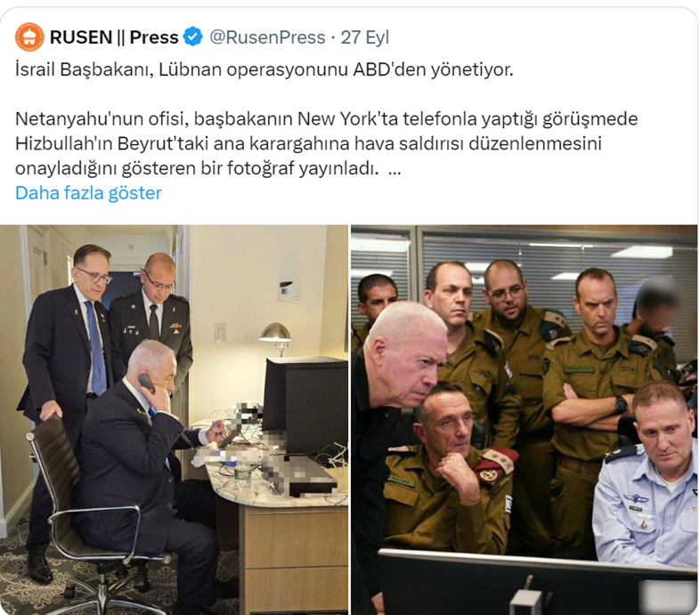Open the @RusenPress handle link
This screenshot has width=700, height=615.
267,37
